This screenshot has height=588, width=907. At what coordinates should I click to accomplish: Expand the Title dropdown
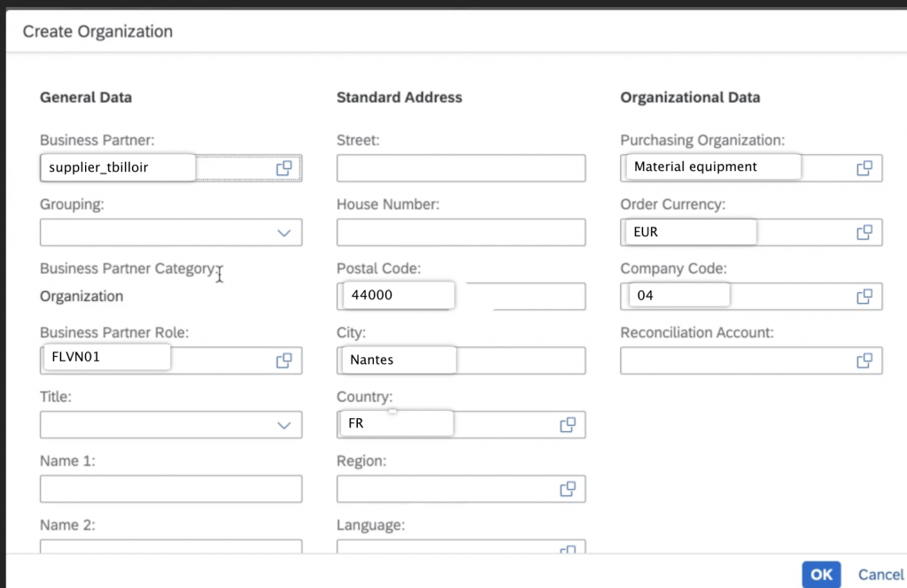tap(284, 425)
